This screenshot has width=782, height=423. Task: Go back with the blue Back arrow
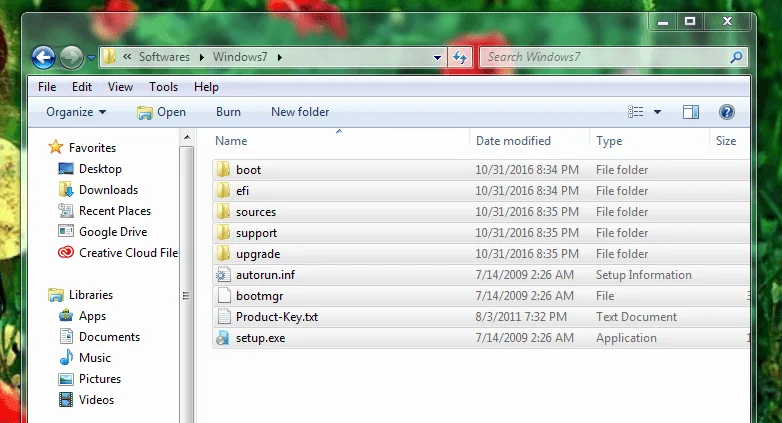tap(43, 57)
